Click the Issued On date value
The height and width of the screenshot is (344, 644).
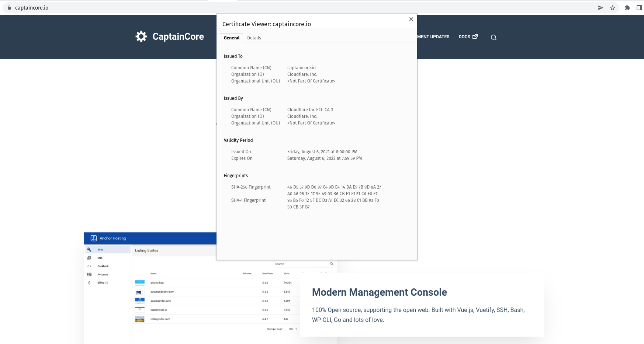(322, 152)
